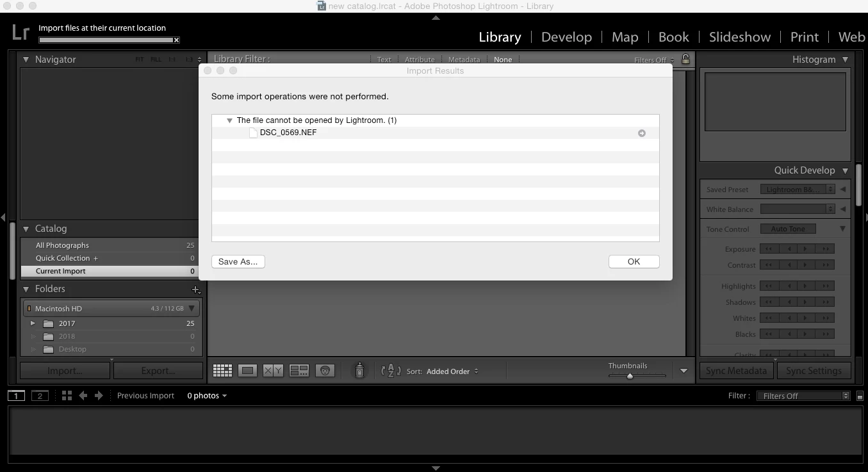Increase Blacks by a small step
This screenshot has width=868, height=472.
click(x=807, y=334)
